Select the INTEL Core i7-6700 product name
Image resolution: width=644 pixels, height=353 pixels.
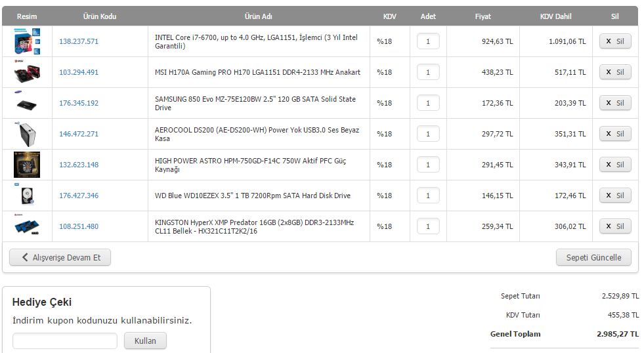(x=256, y=41)
